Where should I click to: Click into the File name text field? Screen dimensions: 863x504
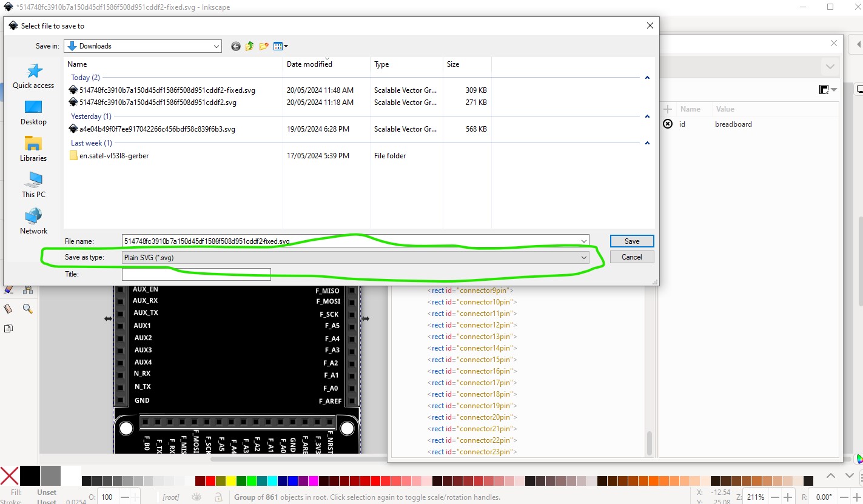(351, 241)
